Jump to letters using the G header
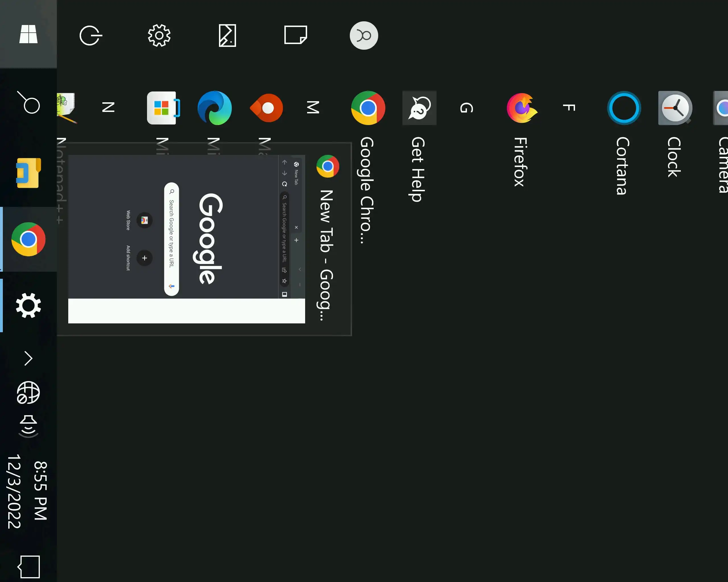This screenshot has height=582, width=728. pyautogui.click(x=467, y=108)
